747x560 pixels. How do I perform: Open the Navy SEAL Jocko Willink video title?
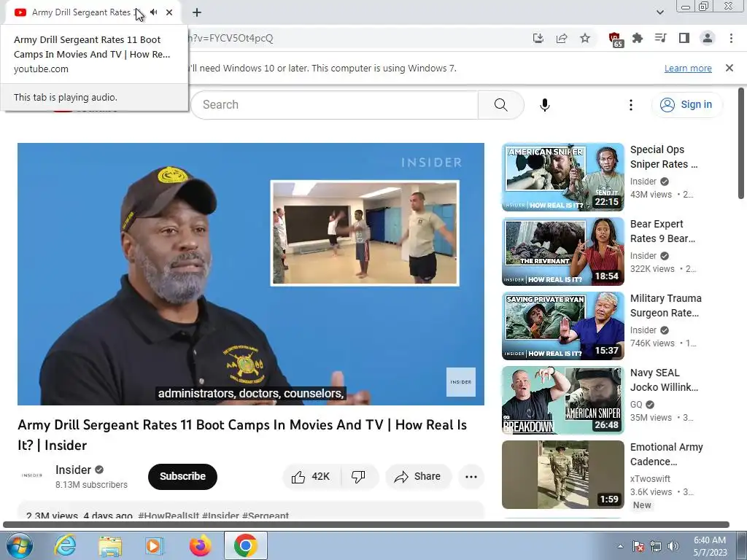click(664, 379)
